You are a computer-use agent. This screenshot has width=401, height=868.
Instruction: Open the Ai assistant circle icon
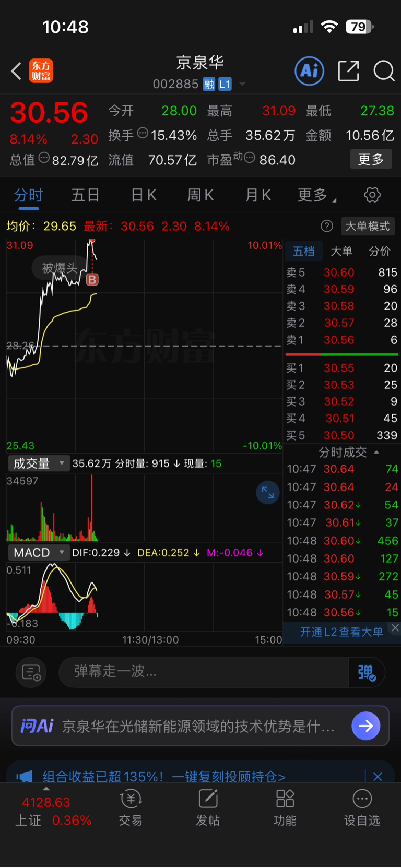click(310, 71)
